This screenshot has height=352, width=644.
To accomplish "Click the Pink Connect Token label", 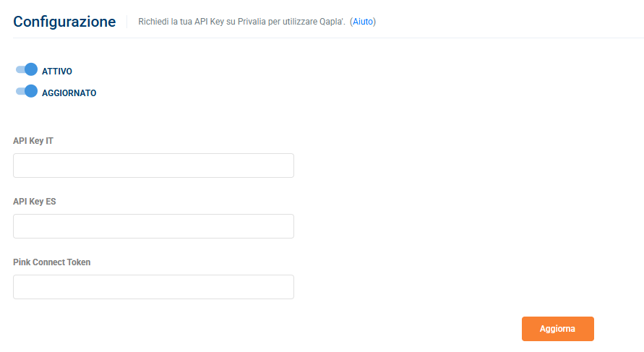I will pos(52,262).
